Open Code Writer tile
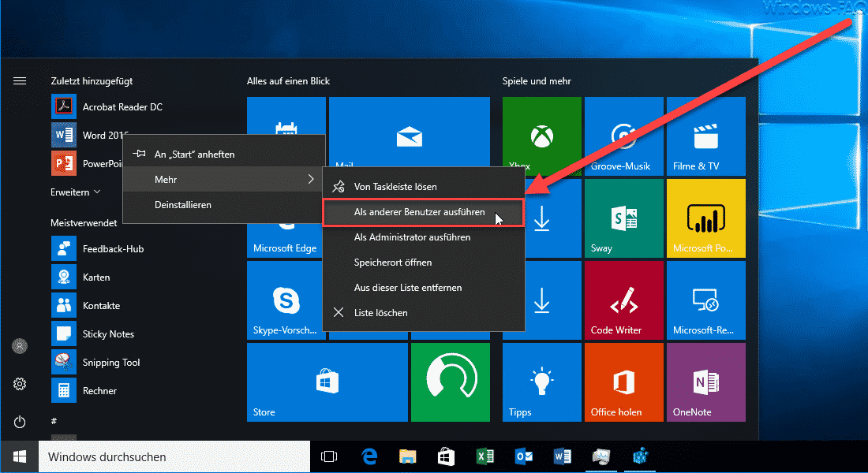 624,300
